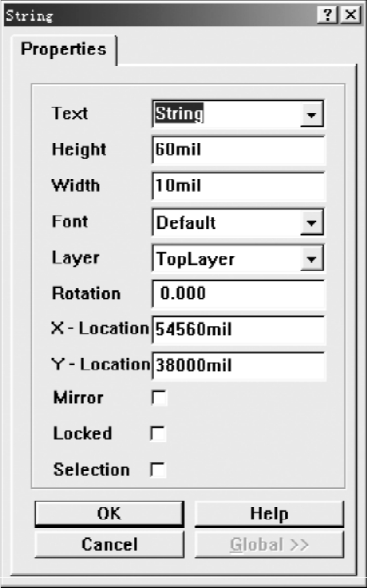This screenshot has height=588, width=367.
Task: Enable the Mirror checkbox
Action: coord(159,398)
